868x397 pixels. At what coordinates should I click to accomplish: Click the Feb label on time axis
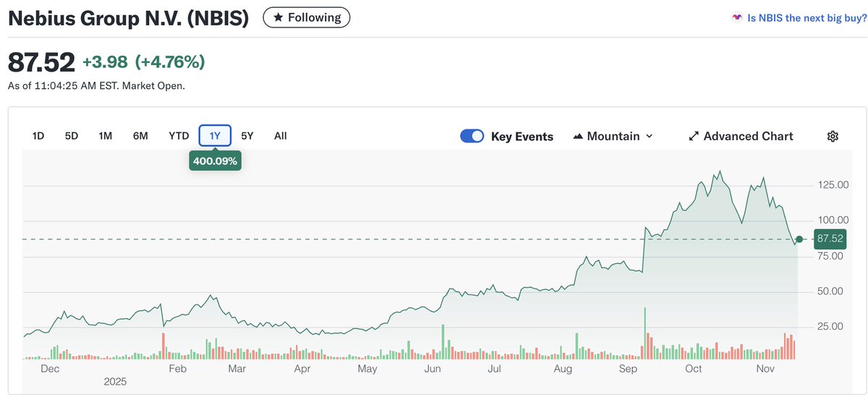tap(177, 369)
